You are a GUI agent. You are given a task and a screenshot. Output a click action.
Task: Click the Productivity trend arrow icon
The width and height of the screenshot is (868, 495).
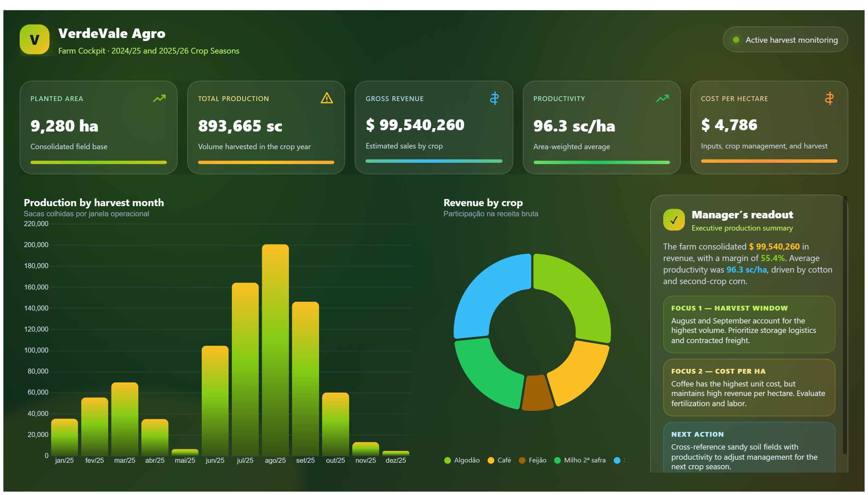(x=662, y=98)
